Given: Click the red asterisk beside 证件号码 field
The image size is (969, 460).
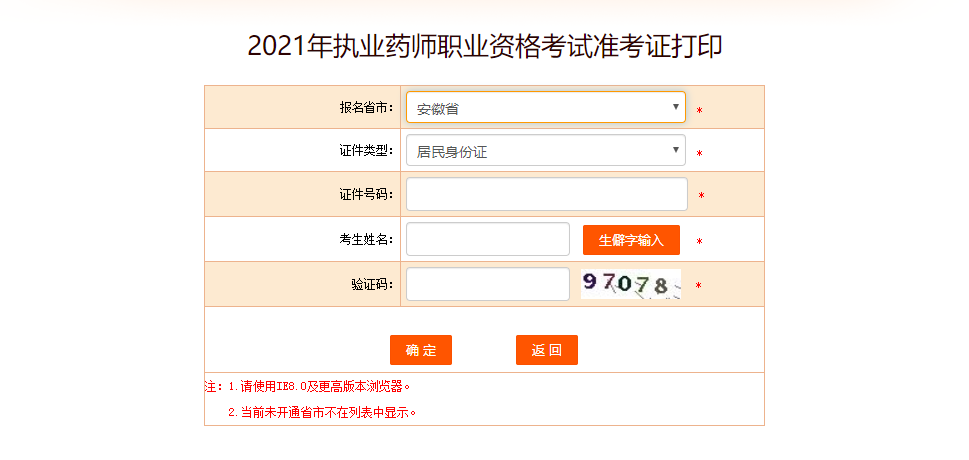Looking at the screenshot, I should 702,197.
